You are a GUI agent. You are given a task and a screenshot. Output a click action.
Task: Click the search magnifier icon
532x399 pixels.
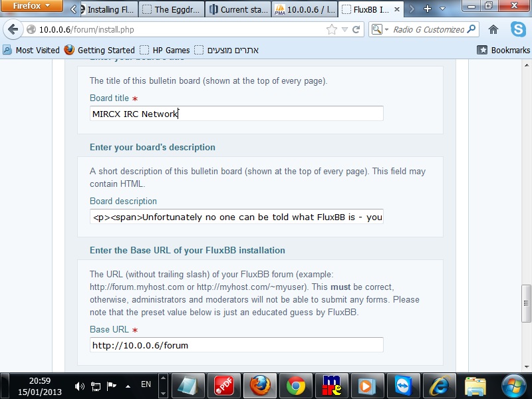point(471,29)
